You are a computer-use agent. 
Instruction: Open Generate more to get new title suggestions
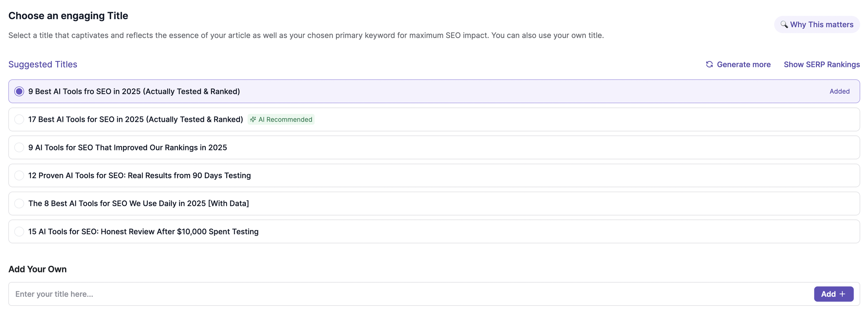tap(744, 64)
